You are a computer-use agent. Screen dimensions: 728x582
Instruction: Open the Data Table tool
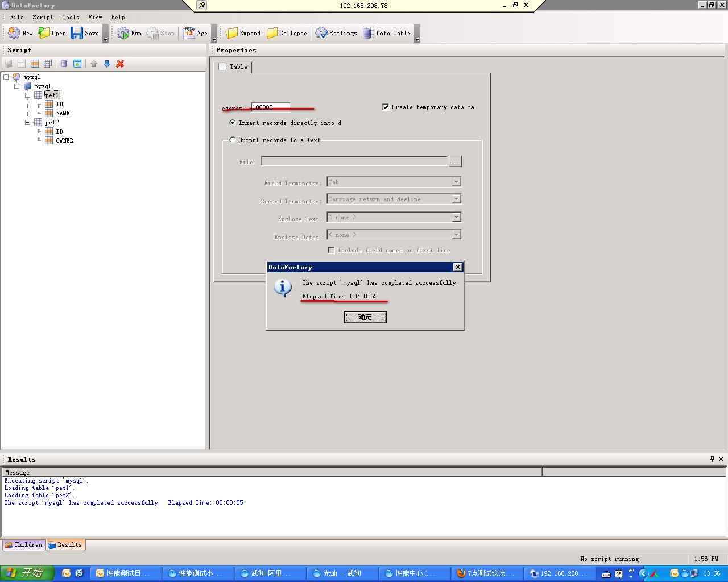[387, 33]
